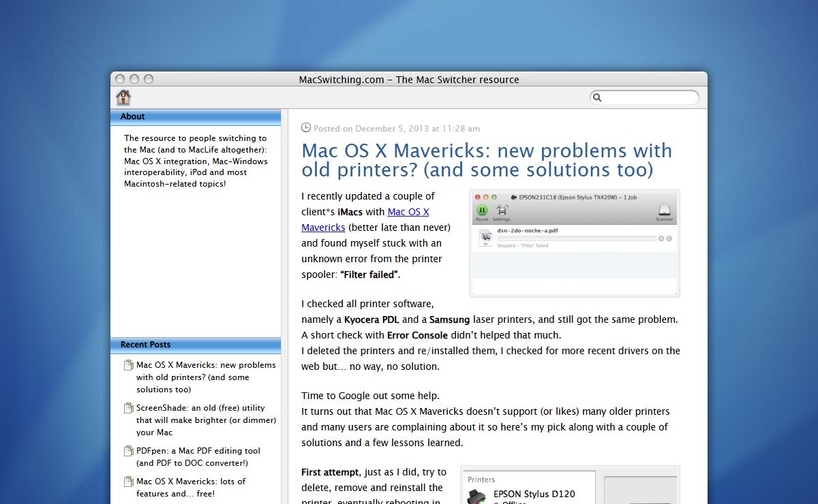
Task: Click the document icon beside the ScreenShade post
Action: [x=129, y=408]
